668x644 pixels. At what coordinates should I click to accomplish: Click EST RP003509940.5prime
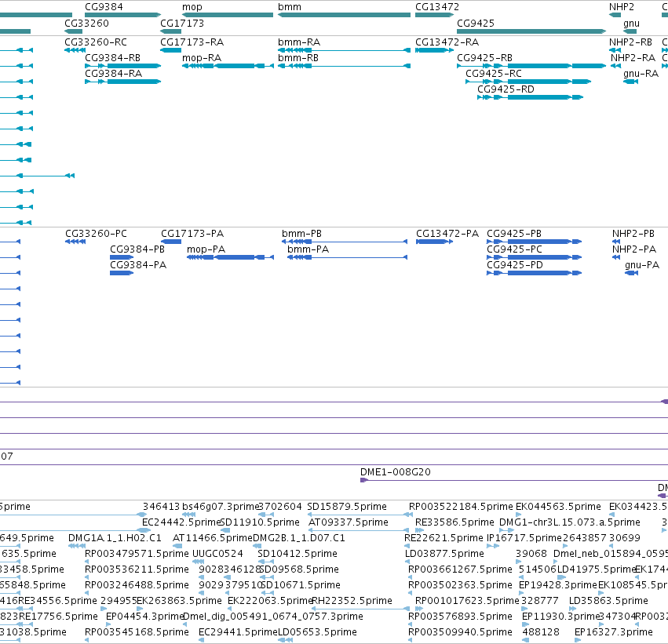click(460, 632)
